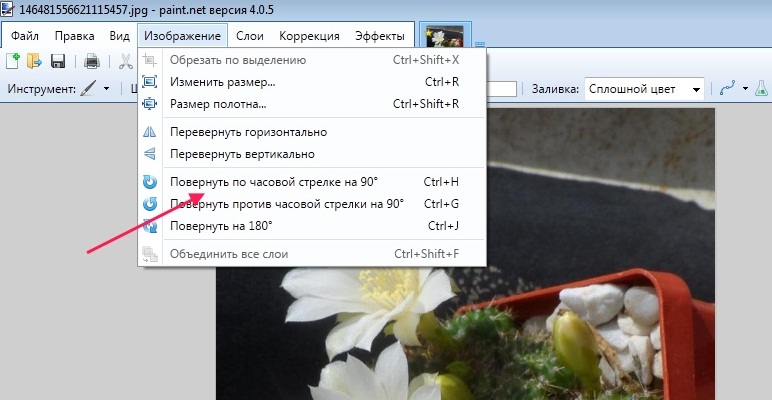Open the Эффекты menu

[380, 36]
